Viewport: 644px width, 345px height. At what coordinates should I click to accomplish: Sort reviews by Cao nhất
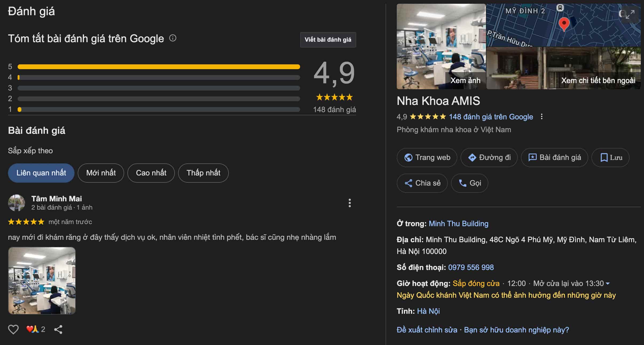pyautogui.click(x=151, y=173)
